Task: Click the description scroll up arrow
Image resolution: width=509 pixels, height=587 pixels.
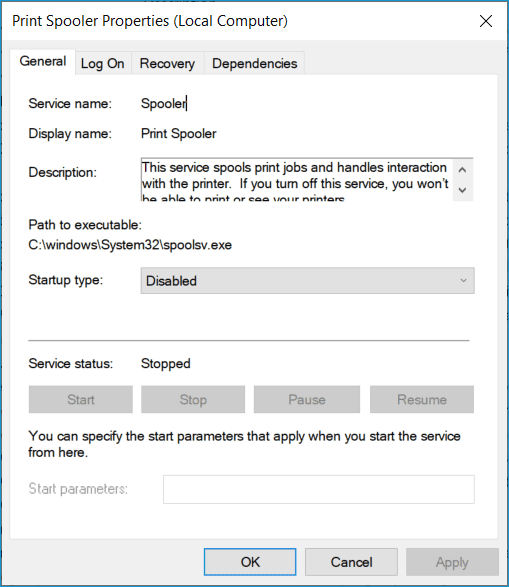Action: (x=462, y=170)
